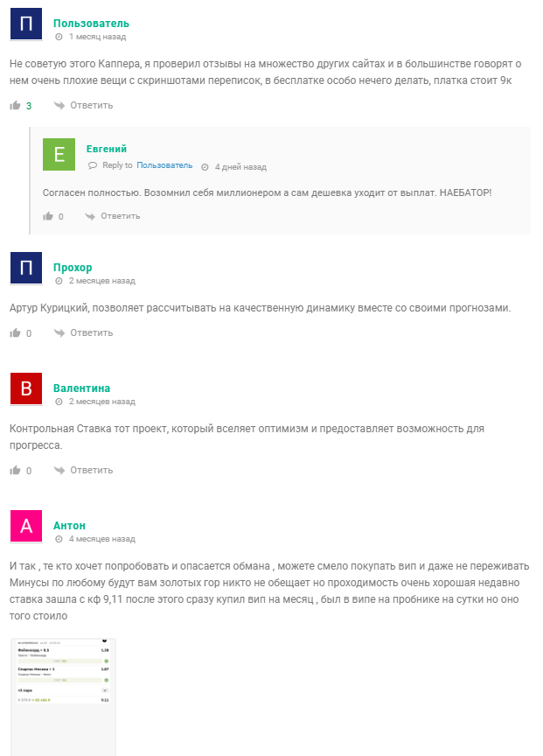543x756 pixels.
Task: Open Валентина's username link
Action: coord(81,388)
